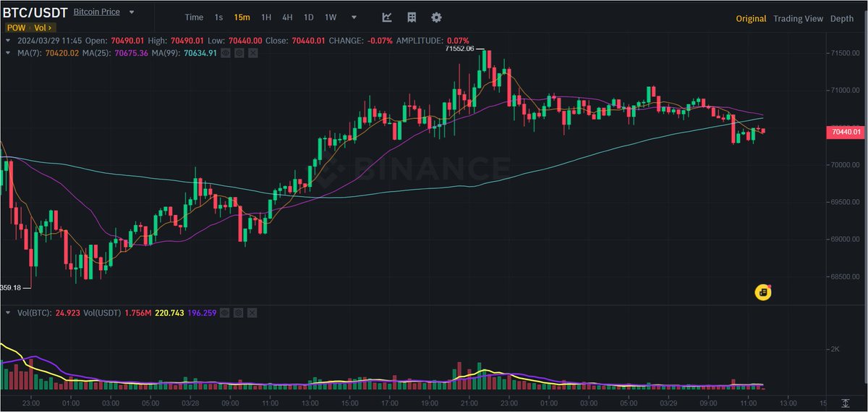Click the 70000.00 price axis label
Viewport: 868px width, 412px height.
(x=846, y=165)
